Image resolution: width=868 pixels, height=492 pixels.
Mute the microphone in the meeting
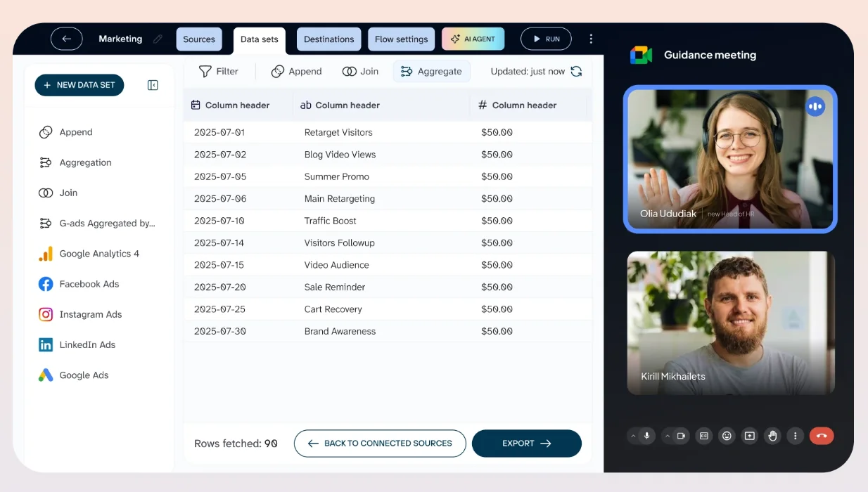tap(646, 436)
